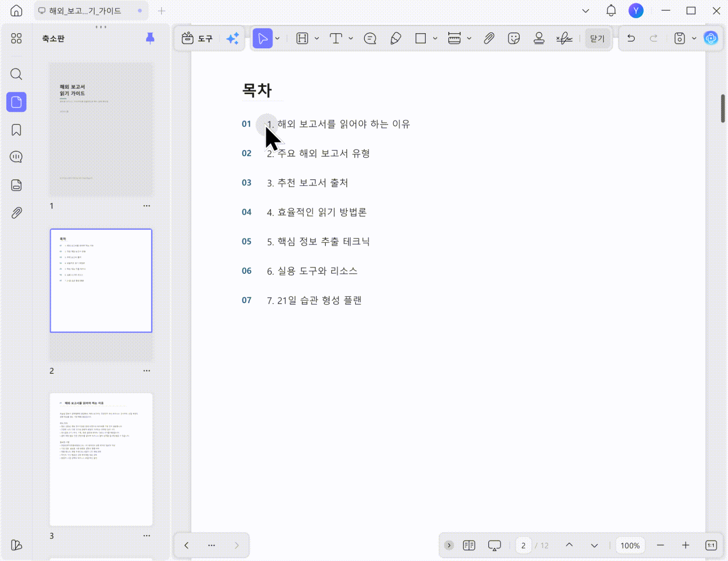This screenshot has height=561, width=728.
Task: Expand the pointer tool dropdown
Action: pyautogui.click(x=277, y=39)
